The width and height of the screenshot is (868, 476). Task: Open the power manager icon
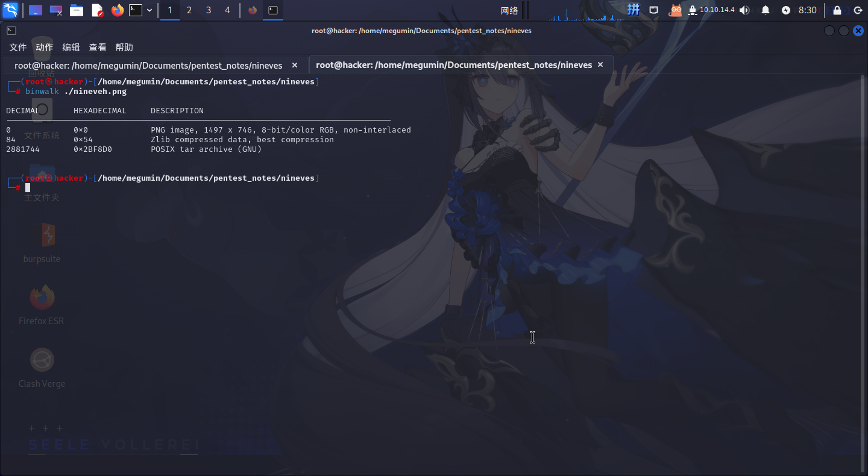(786, 10)
